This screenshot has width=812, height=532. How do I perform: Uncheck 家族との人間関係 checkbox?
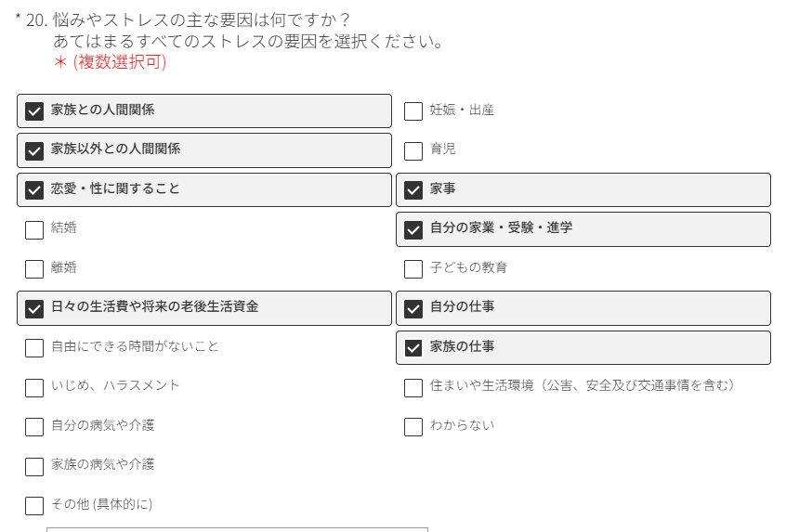tap(34, 111)
